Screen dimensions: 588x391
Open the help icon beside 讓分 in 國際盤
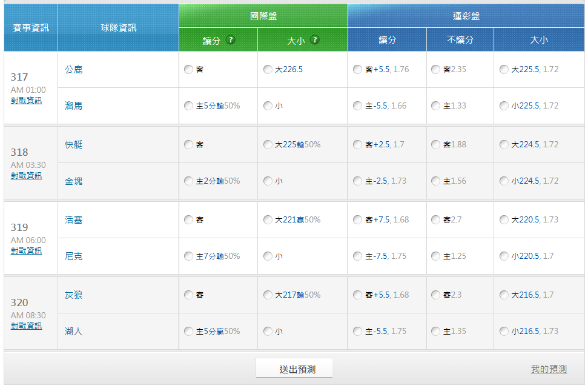click(231, 40)
